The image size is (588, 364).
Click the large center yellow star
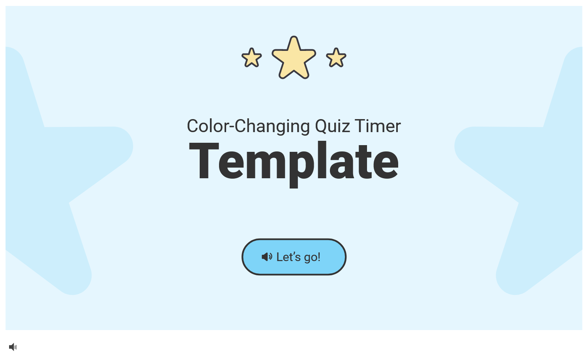[294, 58]
